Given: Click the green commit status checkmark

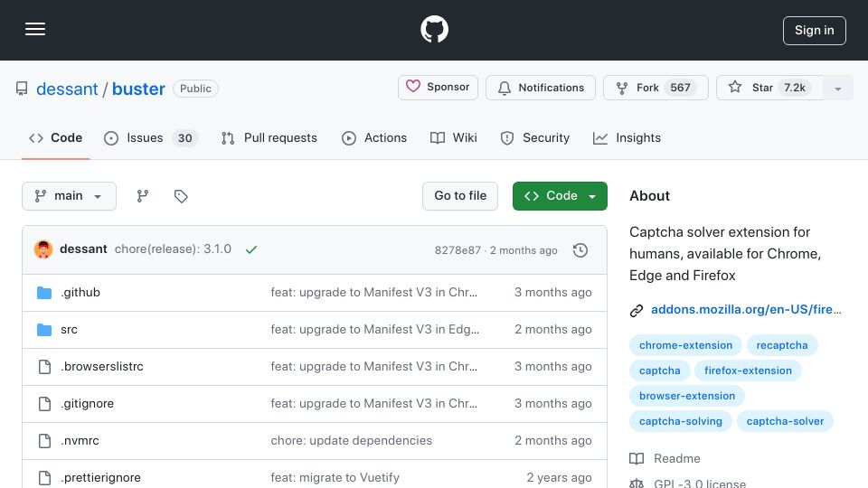Looking at the screenshot, I should click(251, 249).
